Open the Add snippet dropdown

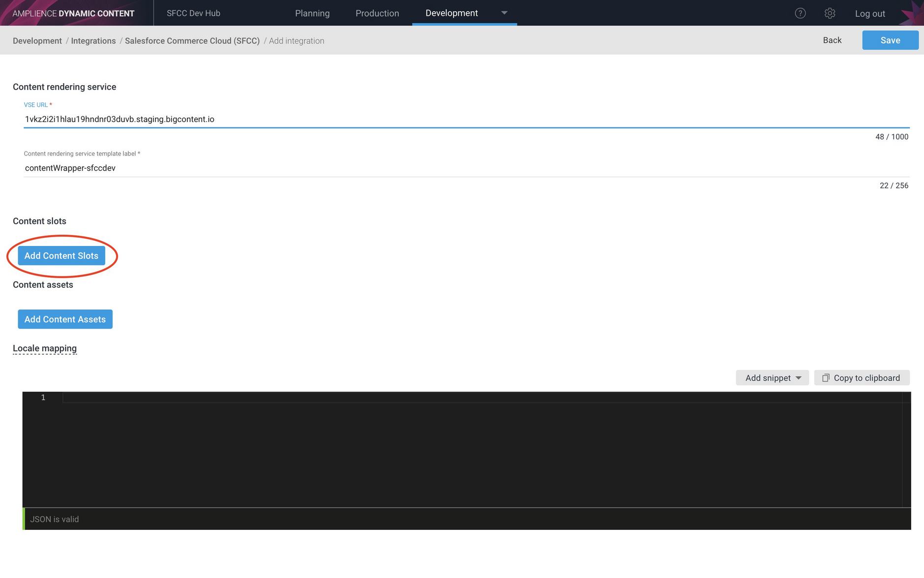772,378
